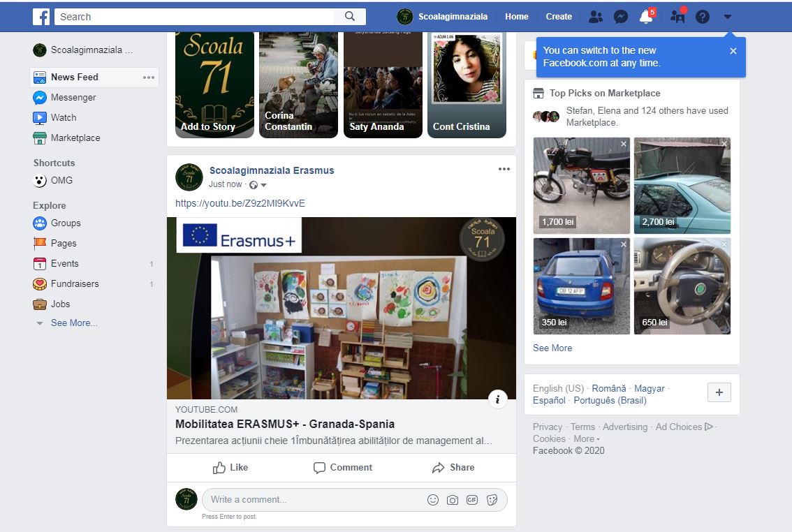This screenshot has width=792, height=532.
Task: Open Saty Ananda's story
Action: pos(383,84)
